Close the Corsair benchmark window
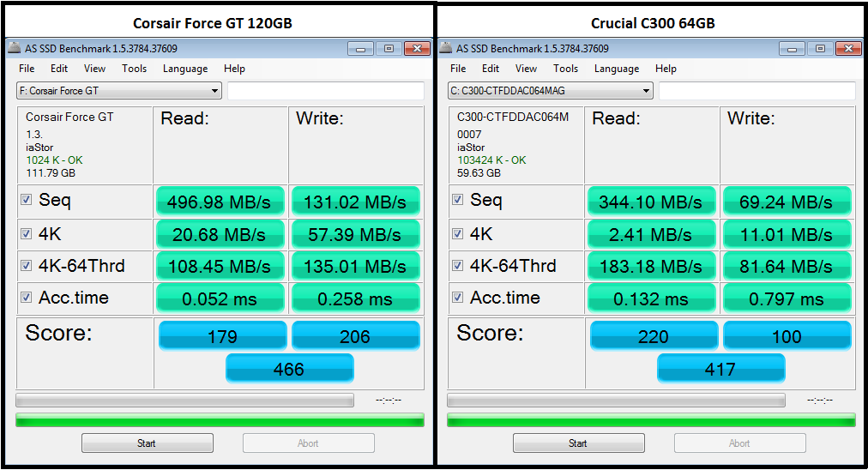868x470 pixels. click(x=418, y=49)
